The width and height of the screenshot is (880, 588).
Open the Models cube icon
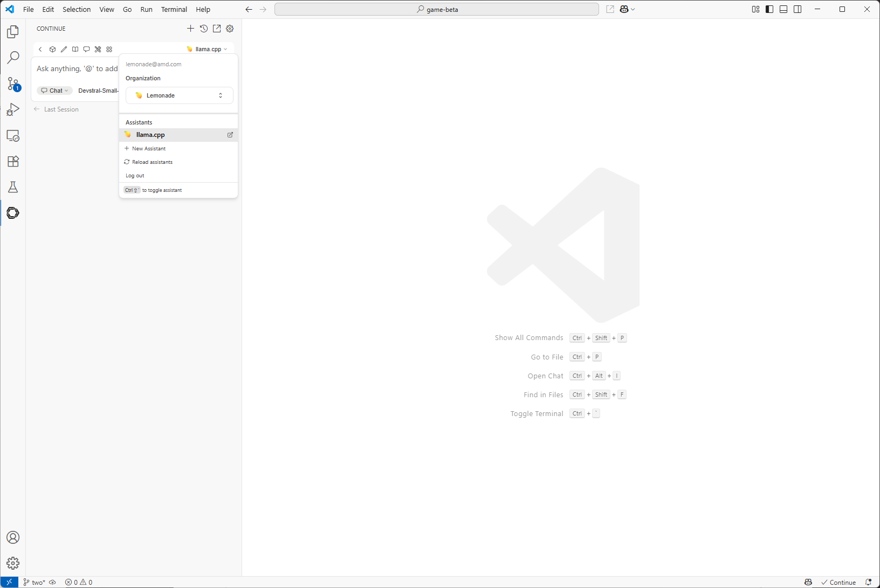point(52,49)
